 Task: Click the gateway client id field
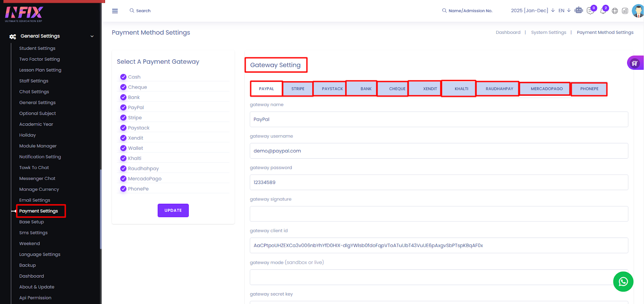439,246
